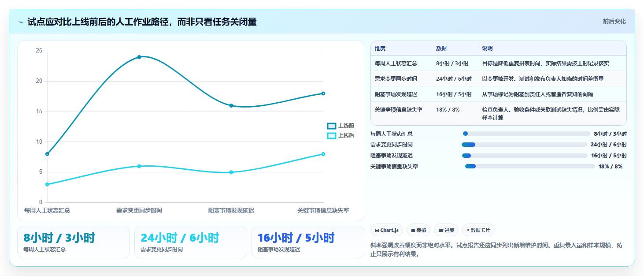The image size is (644, 276).
Task: Click the 说明 table column header
Action: click(x=487, y=48)
